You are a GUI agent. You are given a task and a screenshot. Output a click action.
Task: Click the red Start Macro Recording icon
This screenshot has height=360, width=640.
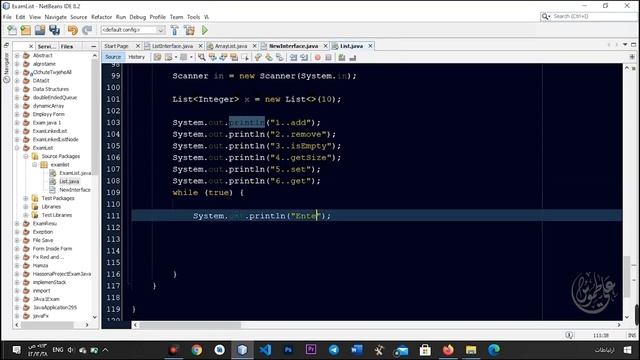pos(318,58)
